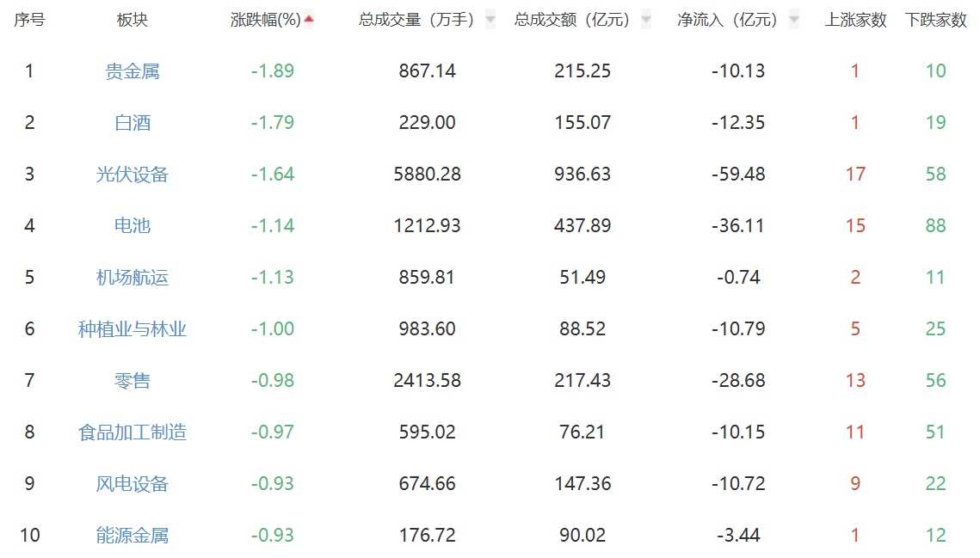Open the 光伏设备 sector link
This screenshot has width=980, height=558.
point(133,175)
